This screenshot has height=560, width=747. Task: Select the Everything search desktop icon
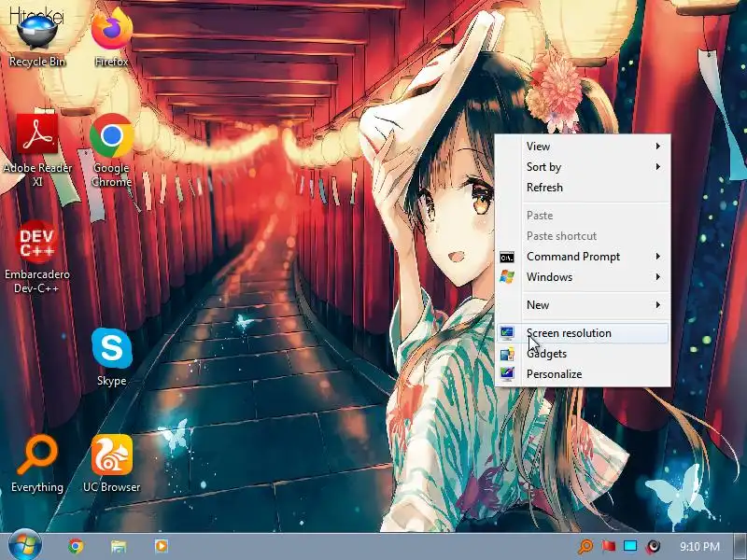37,463
